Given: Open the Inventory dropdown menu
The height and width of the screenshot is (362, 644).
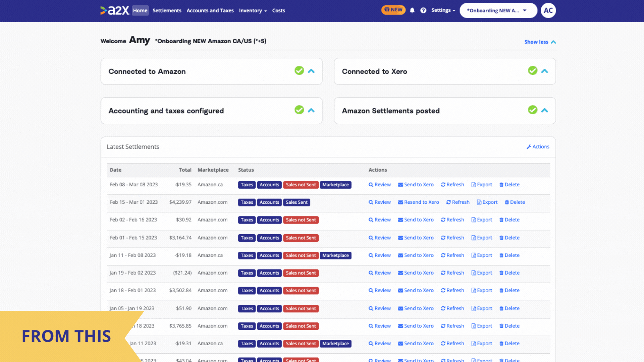Looking at the screenshot, I should click(253, 11).
